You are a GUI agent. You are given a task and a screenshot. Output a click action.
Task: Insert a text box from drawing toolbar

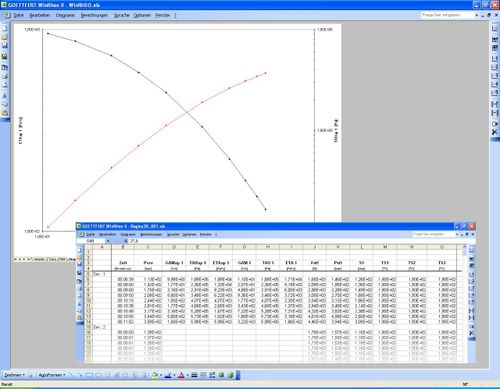click(107, 375)
